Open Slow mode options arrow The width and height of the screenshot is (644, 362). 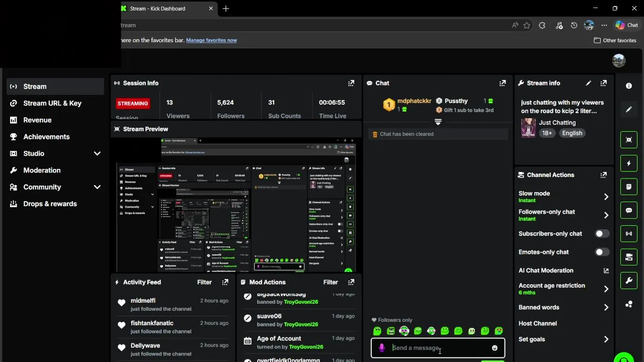(x=606, y=197)
